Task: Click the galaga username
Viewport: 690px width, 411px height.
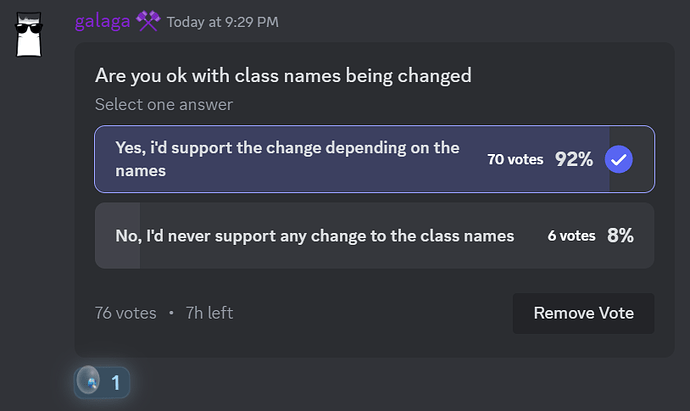Action: tap(103, 22)
